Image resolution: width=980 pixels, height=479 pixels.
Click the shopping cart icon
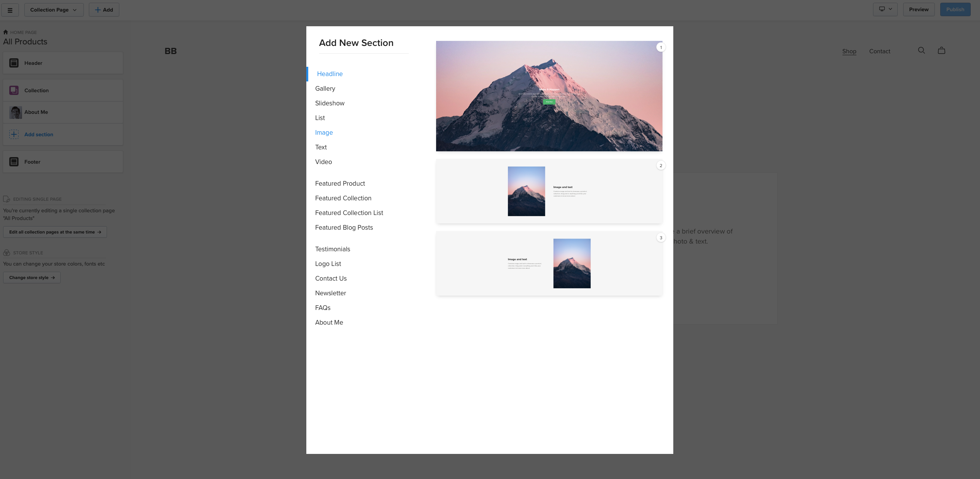click(x=941, y=50)
